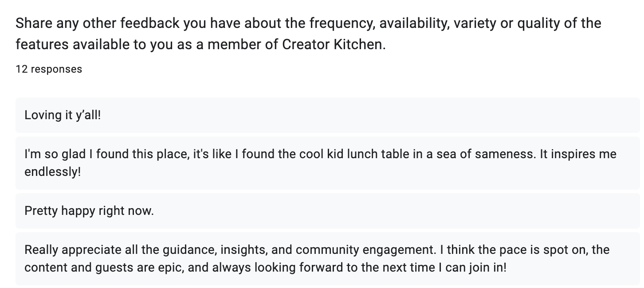Image resolution: width=644 pixels, height=288 pixels.
Task: Select the "cool kid lunch table" response card
Action: click(327, 163)
